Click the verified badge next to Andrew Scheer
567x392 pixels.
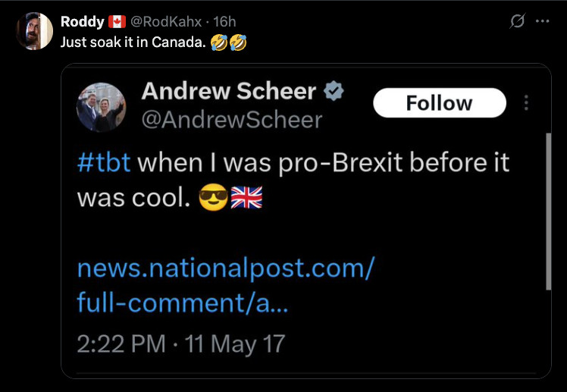334,91
